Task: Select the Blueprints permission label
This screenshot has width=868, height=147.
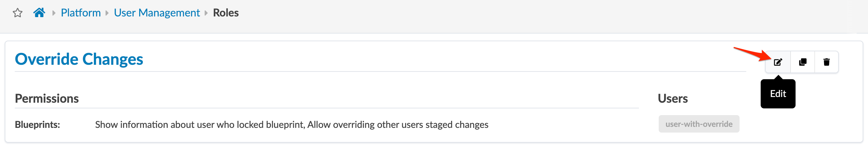Action: 38,125
